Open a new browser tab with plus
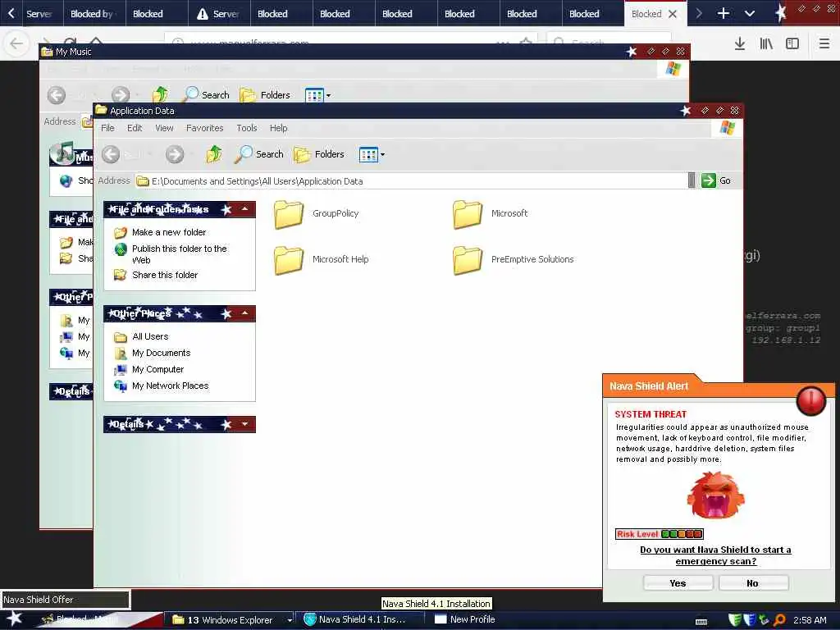Viewport: 840px width, 630px height. [724, 13]
